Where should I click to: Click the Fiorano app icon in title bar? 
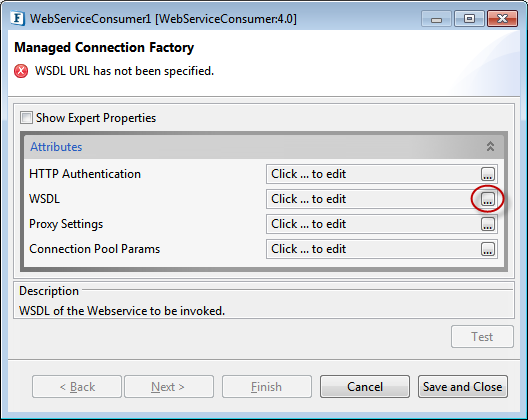point(18,19)
